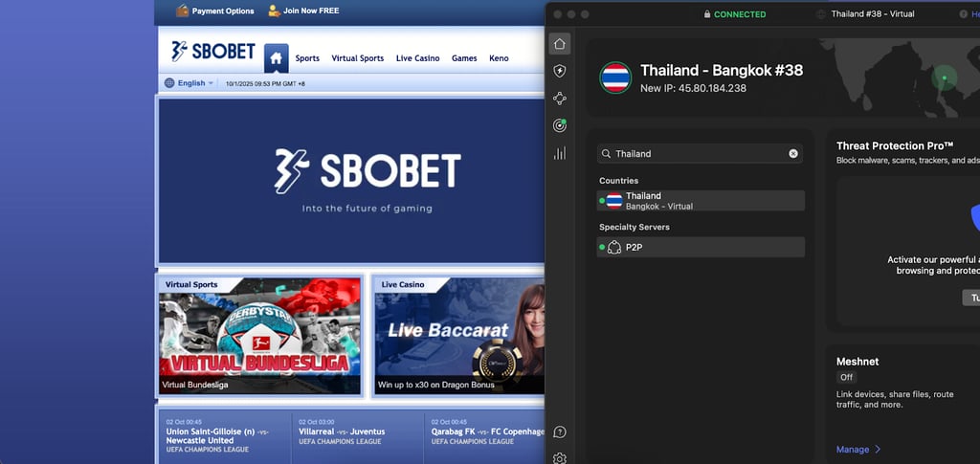The height and width of the screenshot is (464, 980).
Task: Click the New IP: 45.80.184.238 text
Action: [x=693, y=88]
